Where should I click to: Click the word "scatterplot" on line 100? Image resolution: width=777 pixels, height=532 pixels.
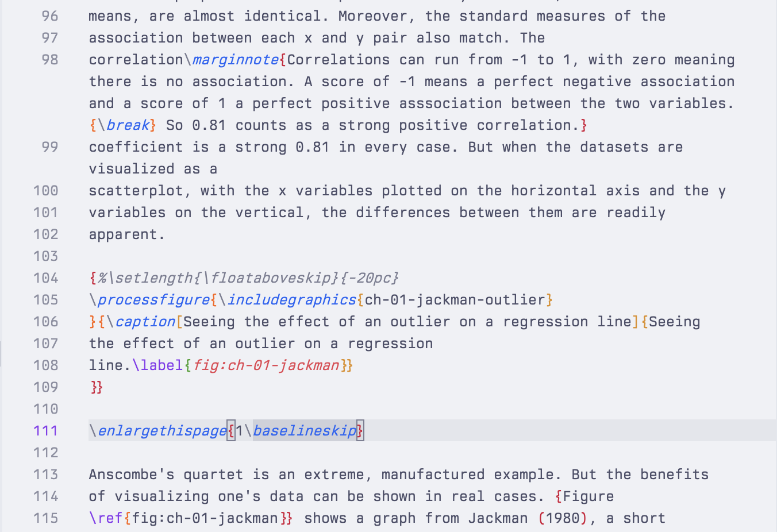tap(136, 191)
